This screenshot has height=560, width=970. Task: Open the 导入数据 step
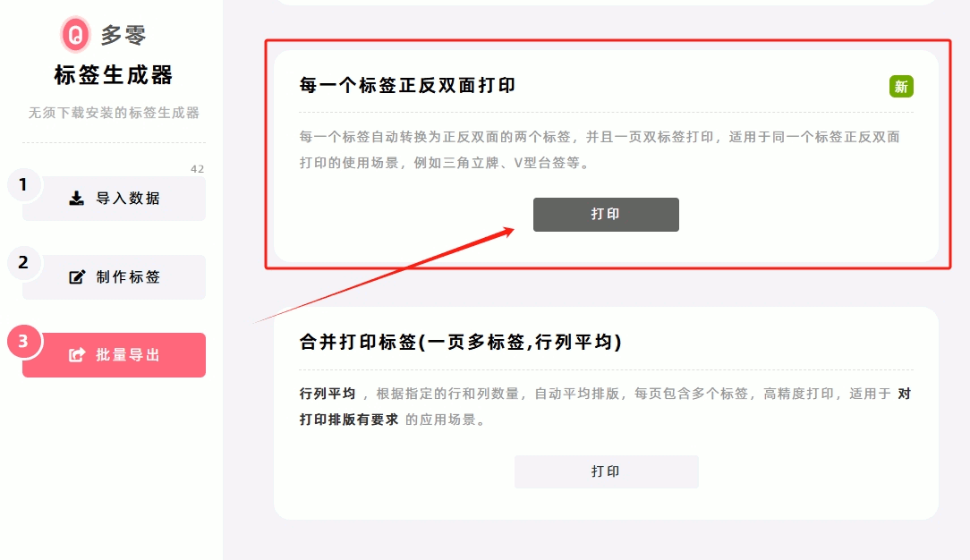pyautogui.click(x=114, y=198)
